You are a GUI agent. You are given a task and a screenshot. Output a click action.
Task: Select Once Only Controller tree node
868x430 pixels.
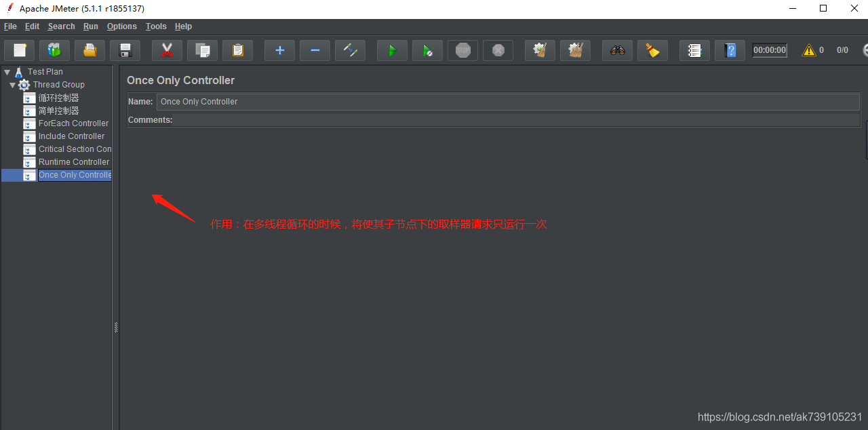tap(75, 175)
